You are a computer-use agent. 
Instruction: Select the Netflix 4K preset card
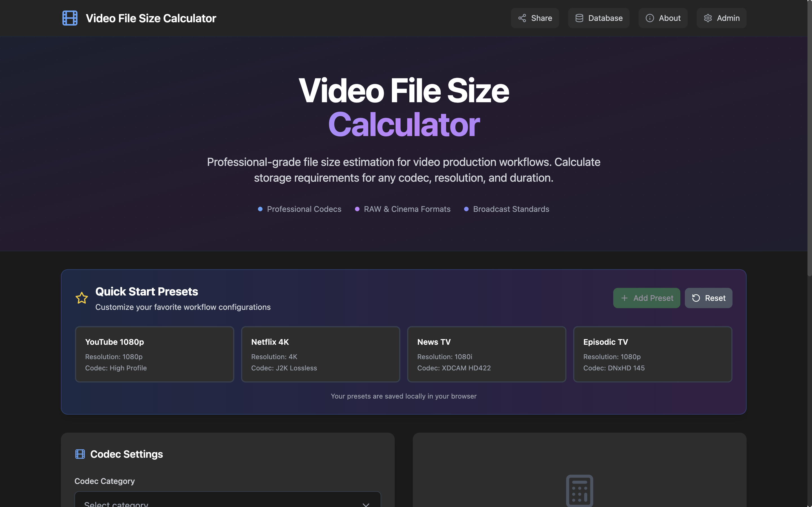321,354
